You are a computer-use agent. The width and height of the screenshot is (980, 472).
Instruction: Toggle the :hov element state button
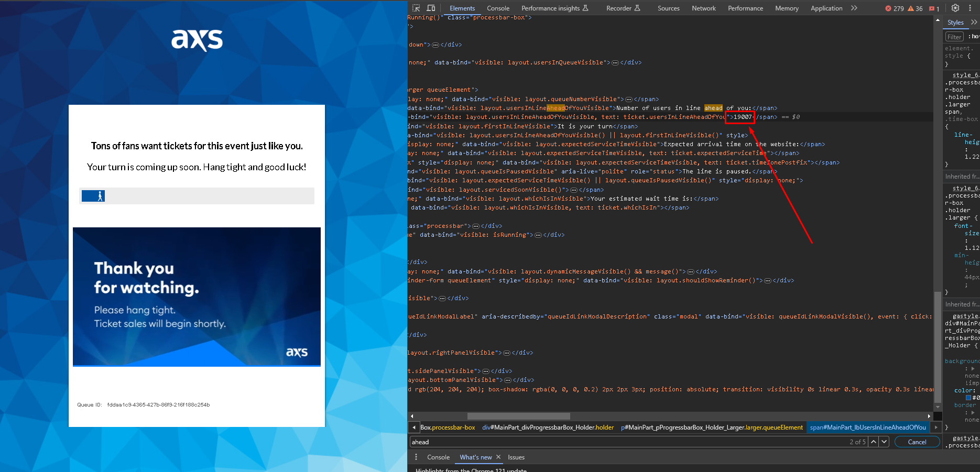(x=973, y=37)
